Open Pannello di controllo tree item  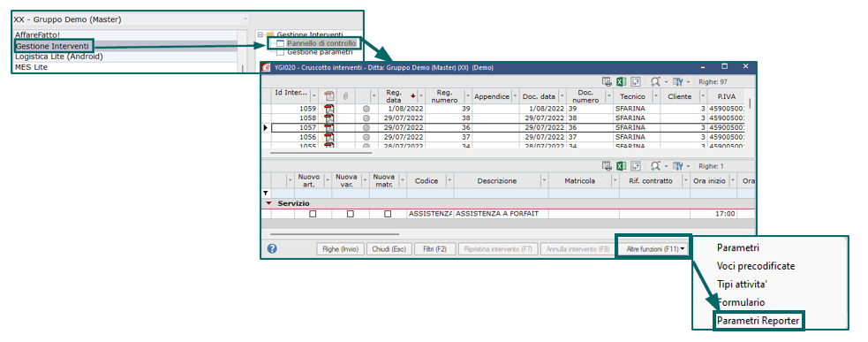pyautogui.click(x=321, y=43)
